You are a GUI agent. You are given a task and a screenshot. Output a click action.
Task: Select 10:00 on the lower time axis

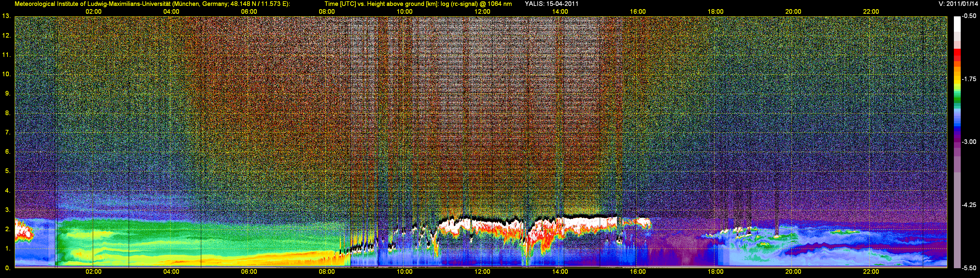(x=404, y=271)
